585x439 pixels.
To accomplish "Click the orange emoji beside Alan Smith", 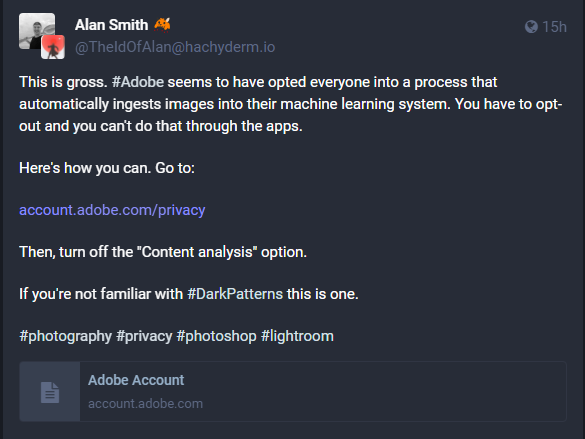I will pos(162,25).
